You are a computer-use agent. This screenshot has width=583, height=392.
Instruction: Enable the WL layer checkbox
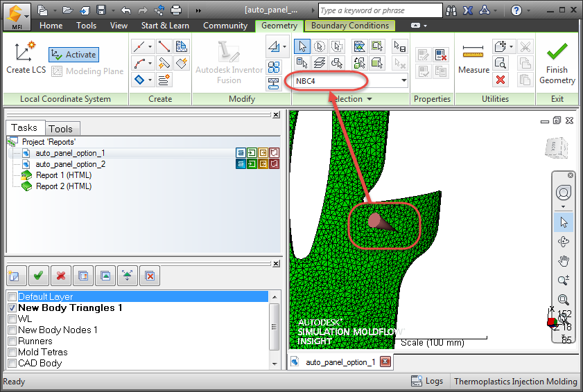click(x=12, y=319)
